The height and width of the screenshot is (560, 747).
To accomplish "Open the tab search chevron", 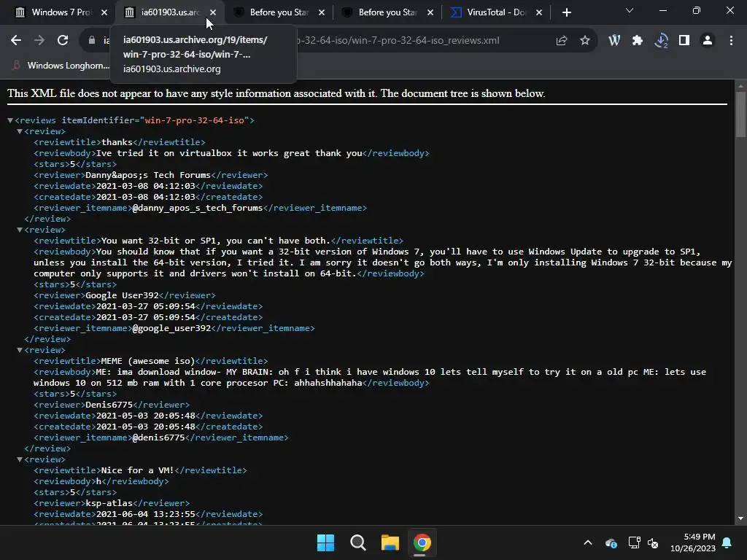I will pyautogui.click(x=630, y=10).
